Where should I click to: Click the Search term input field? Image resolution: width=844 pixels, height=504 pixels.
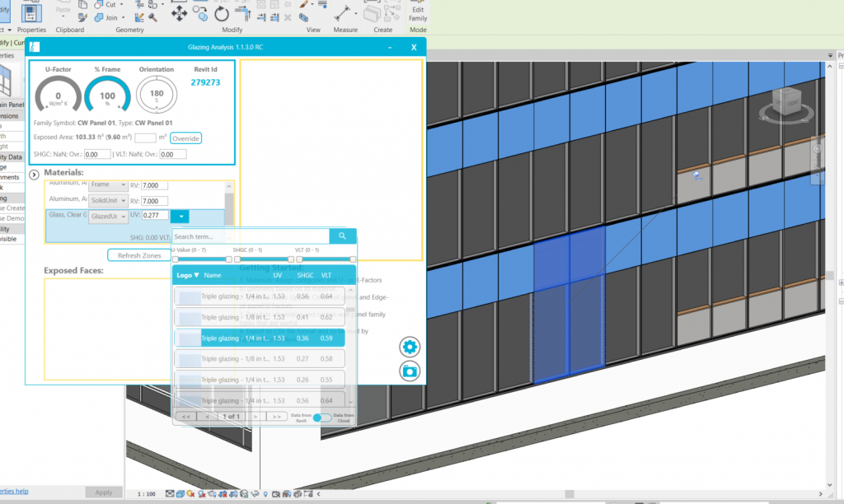coord(251,236)
